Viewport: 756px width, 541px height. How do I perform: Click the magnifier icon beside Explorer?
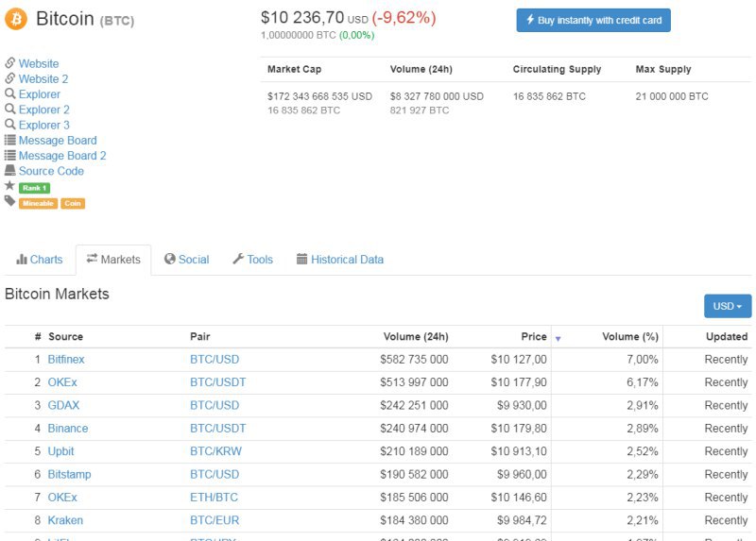(x=10, y=93)
